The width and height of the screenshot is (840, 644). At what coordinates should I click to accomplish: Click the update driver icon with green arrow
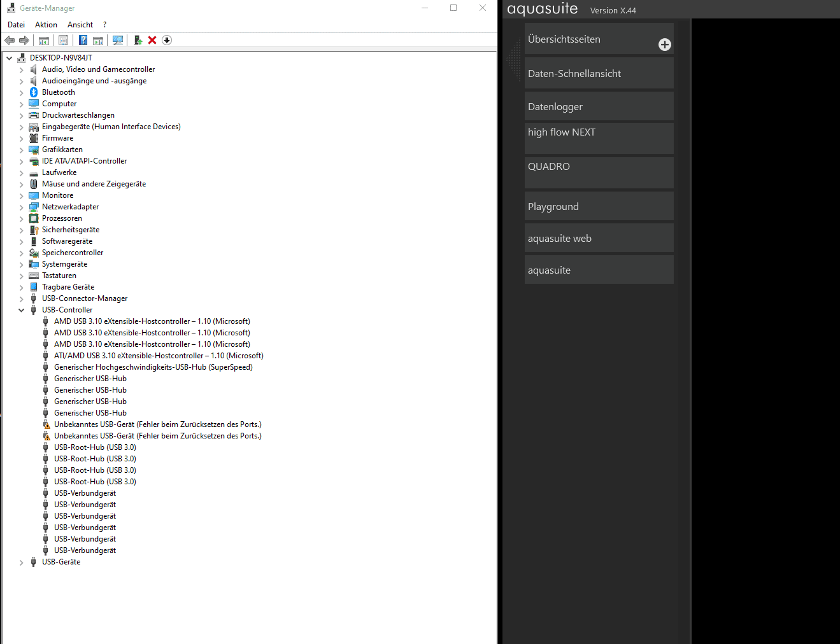tap(138, 40)
